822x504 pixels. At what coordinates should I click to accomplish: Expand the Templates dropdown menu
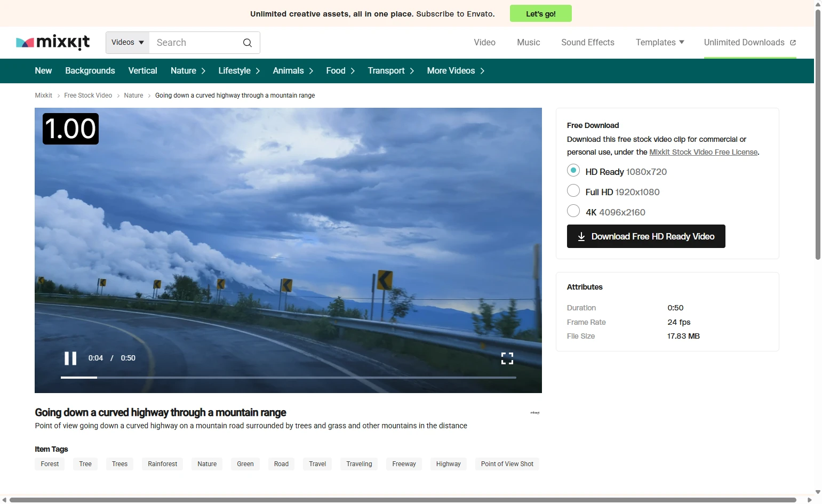(x=659, y=43)
